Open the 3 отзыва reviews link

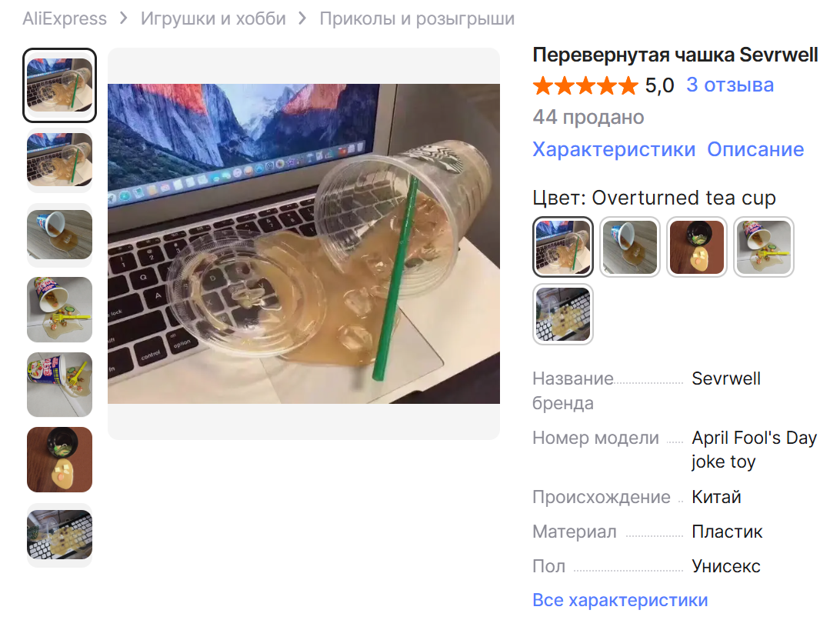pos(730,85)
